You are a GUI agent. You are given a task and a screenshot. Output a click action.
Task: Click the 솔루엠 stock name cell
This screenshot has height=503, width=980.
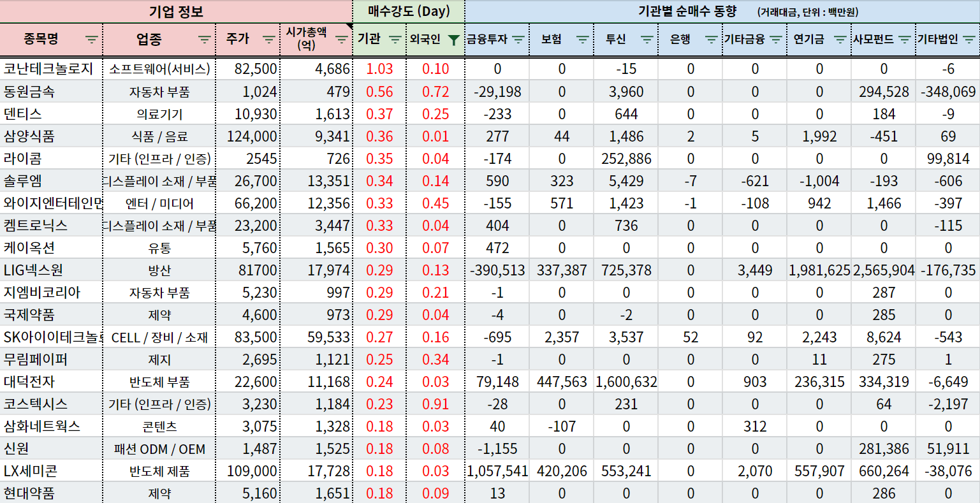coord(51,180)
